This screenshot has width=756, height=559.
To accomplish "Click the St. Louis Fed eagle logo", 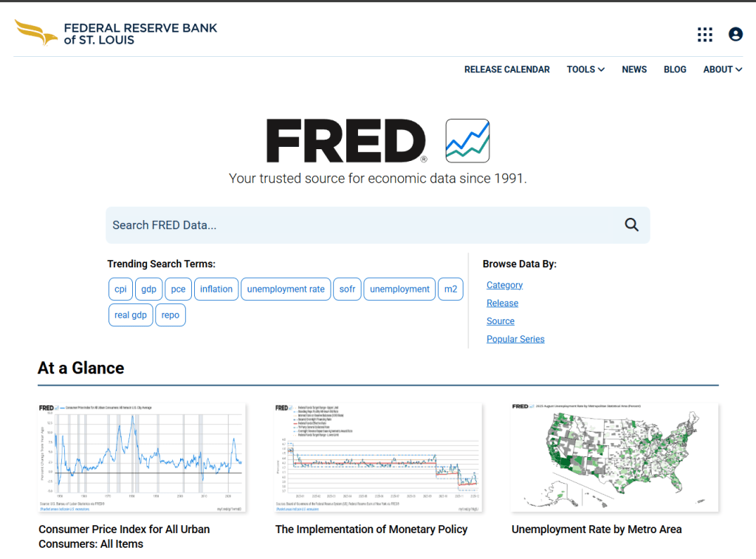I will [36, 32].
